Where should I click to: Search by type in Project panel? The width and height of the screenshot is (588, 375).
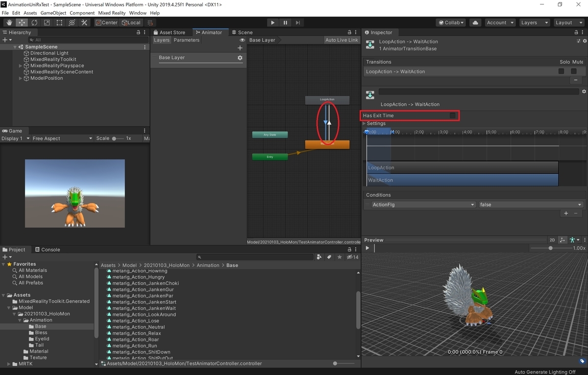pos(319,257)
